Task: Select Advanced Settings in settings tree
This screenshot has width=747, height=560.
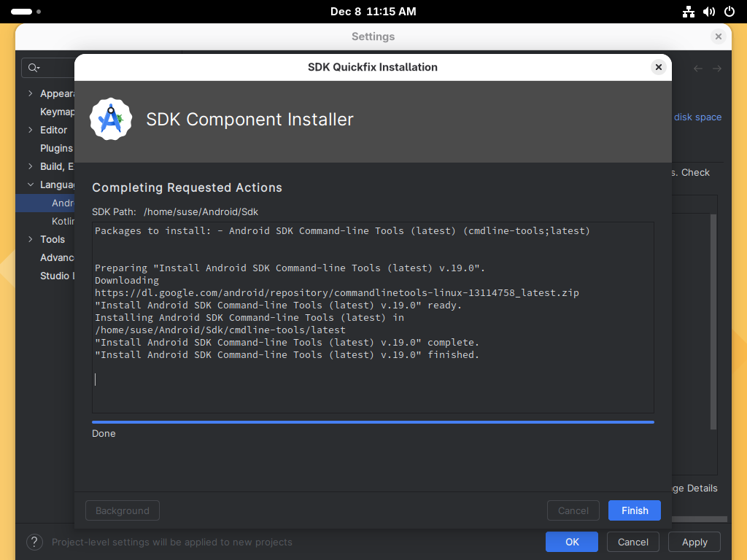Action: click(x=57, y=257)
